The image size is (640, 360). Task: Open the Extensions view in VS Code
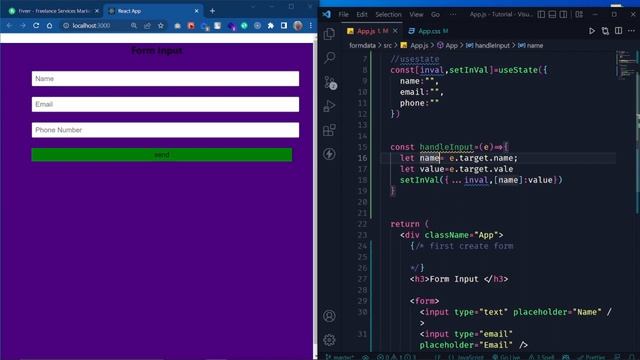click(329, 130)
